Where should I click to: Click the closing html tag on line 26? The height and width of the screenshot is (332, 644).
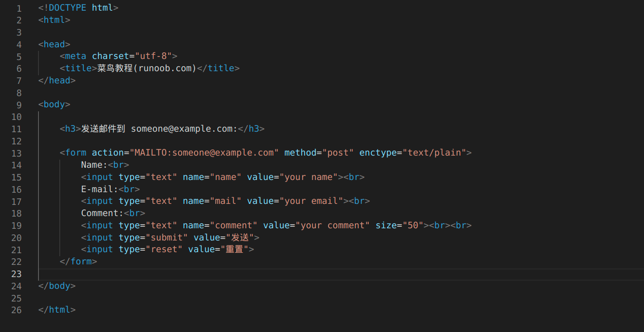click(x=57, y=310)
